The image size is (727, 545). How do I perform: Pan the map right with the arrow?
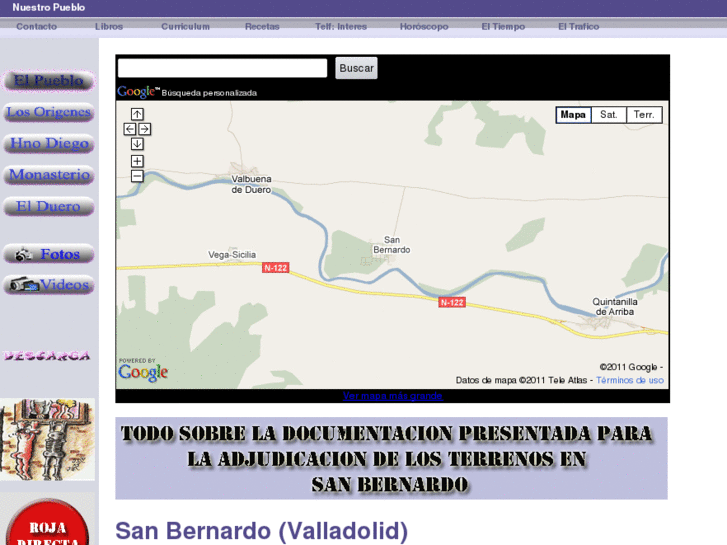(145, 129)
